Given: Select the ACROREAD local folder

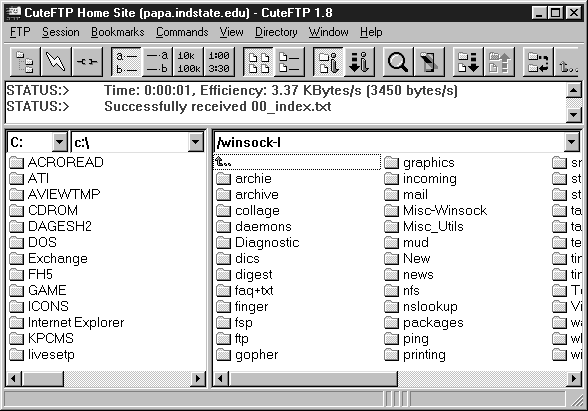Looking at the screenshot, I should [57, 162].
